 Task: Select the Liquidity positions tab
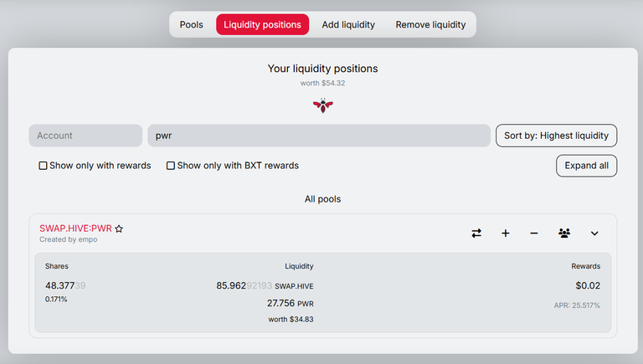click(262, 24)
